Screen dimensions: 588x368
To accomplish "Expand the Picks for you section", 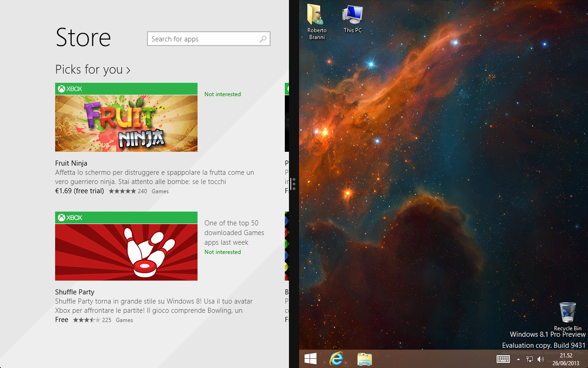I will click(93, 69).
